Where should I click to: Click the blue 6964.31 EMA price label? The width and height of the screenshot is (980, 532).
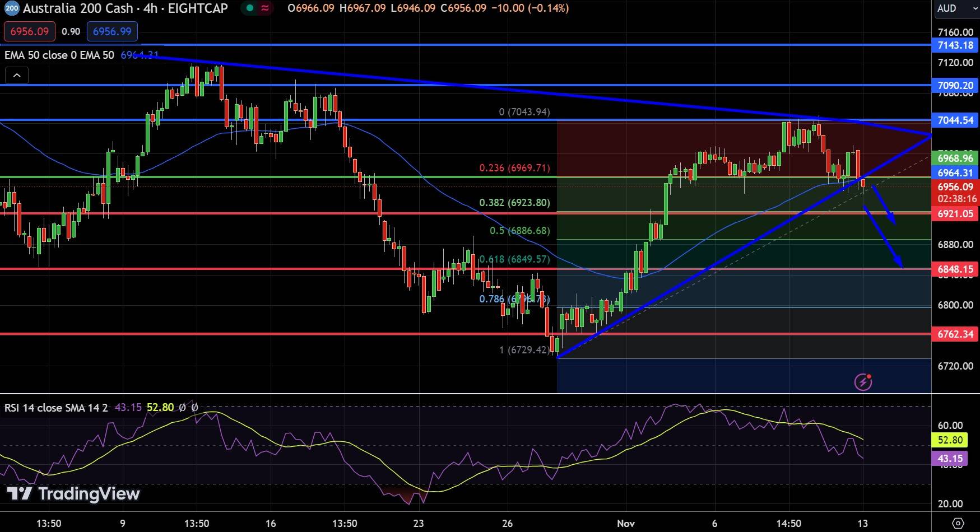point(955,173)
